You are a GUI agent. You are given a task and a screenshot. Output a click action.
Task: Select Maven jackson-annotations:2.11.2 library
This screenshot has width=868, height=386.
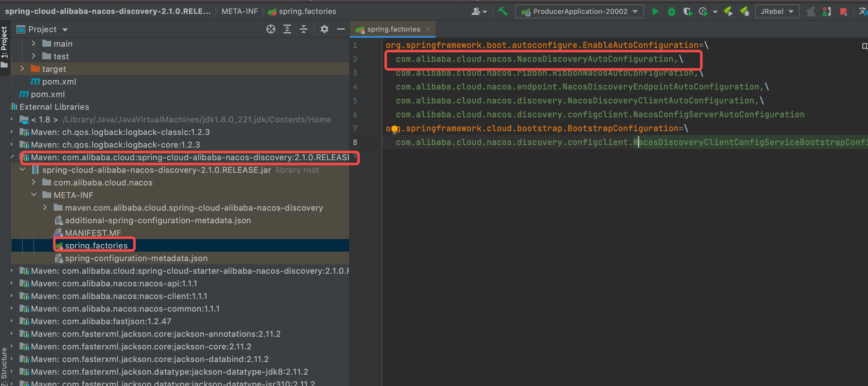click(x=150, y=334)
